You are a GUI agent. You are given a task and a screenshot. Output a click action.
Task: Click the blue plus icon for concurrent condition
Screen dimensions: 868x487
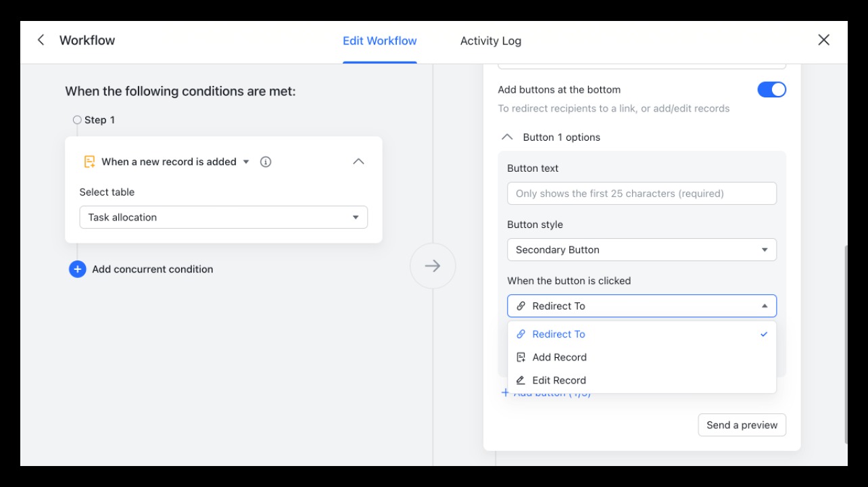78,269
